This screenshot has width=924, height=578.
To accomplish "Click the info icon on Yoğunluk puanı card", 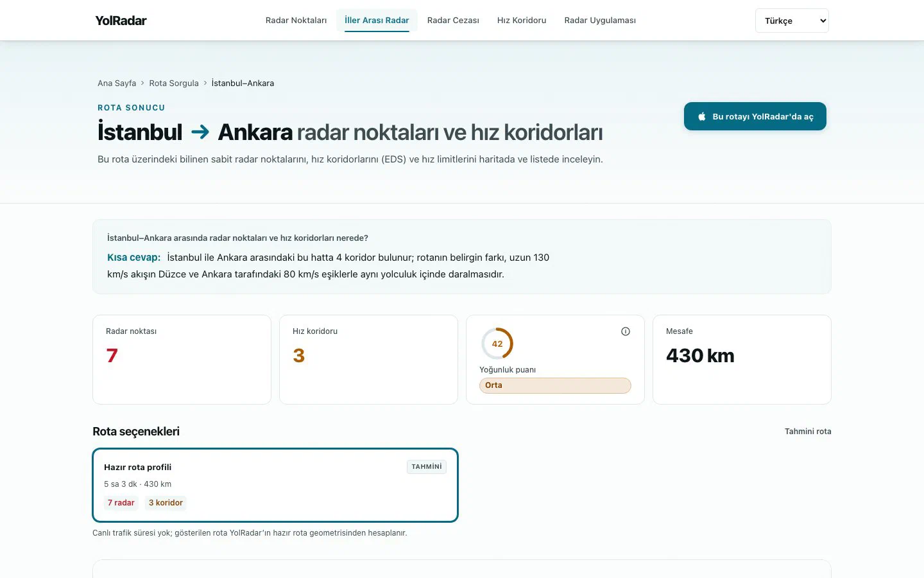I will tap(626, 331).
